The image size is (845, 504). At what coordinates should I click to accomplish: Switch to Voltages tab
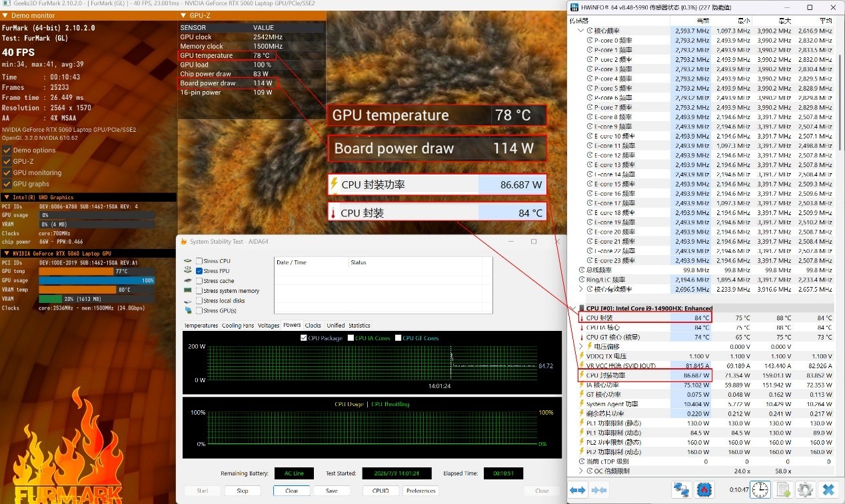(269, 326)
